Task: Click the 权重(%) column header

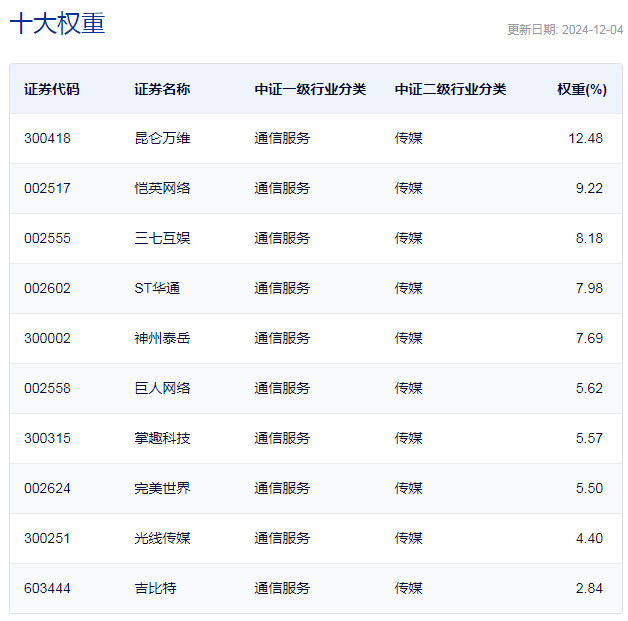Action: pyautogui.click(x=582, y=89)
